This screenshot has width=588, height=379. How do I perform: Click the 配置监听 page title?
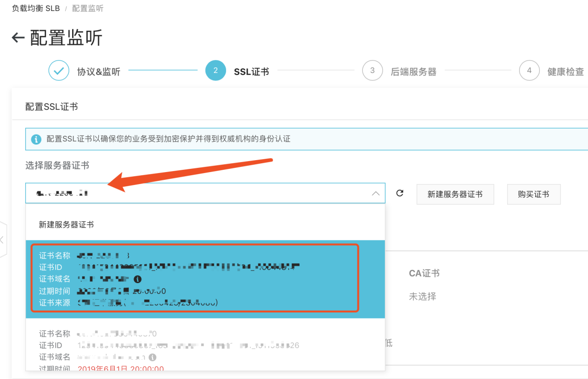pos(66,38)
